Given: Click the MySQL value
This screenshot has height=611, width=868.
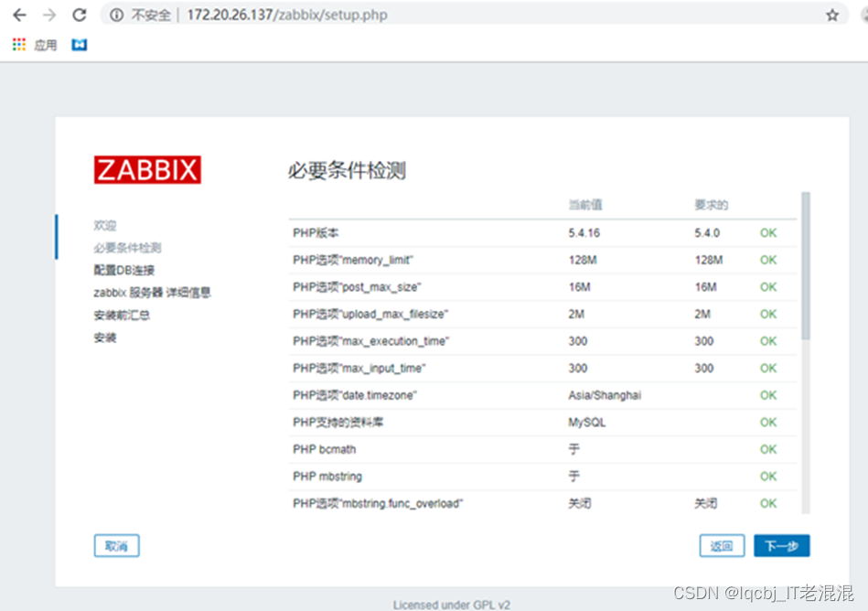Looking at the screenshot, I should (x=587, y=423).
